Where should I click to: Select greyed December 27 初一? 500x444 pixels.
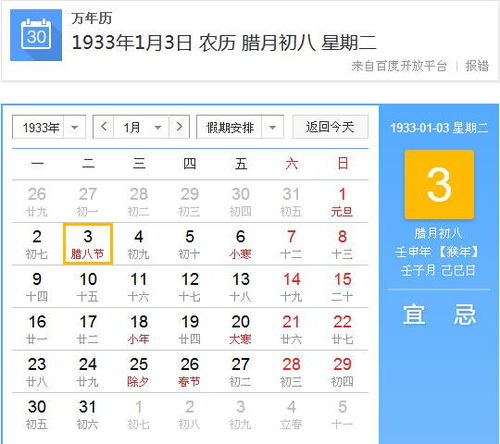click(88, 202)
